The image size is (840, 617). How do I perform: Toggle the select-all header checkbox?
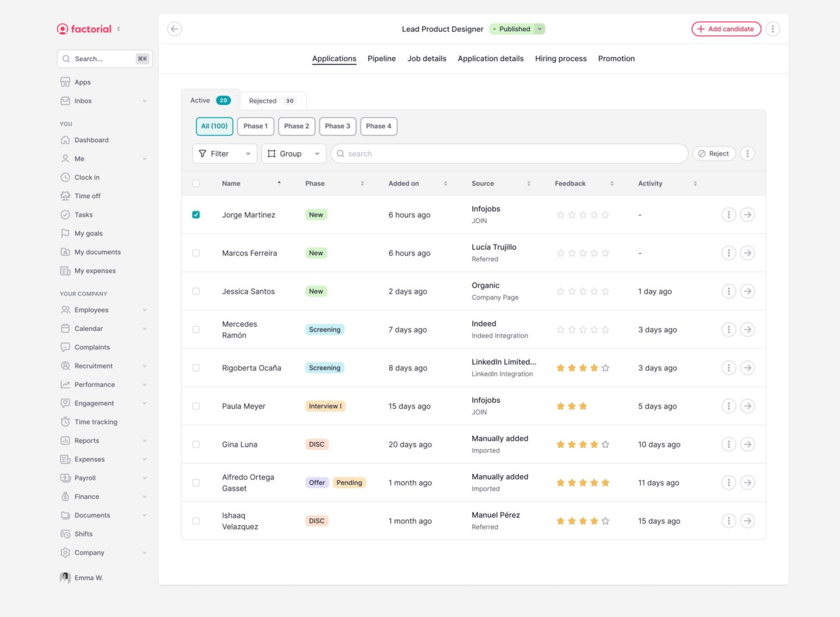click(x=196, y=184)
